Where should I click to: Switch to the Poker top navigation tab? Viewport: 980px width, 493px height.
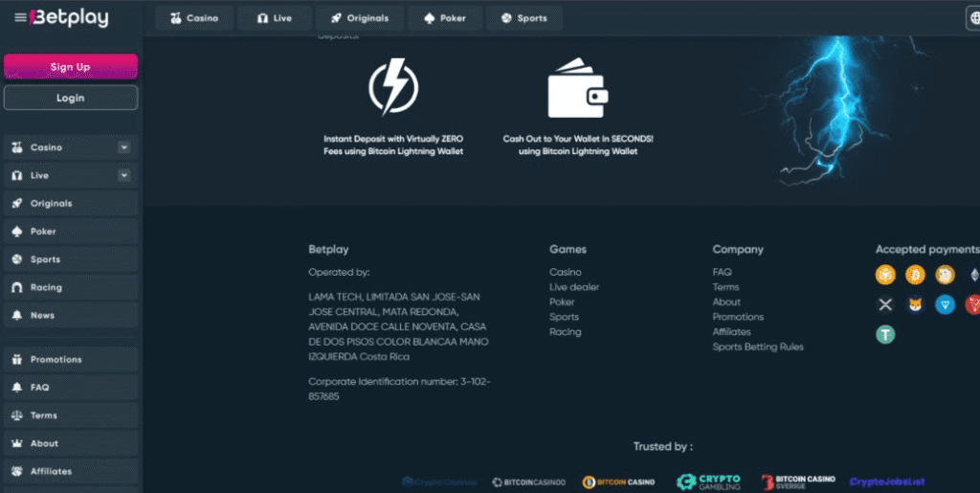[445, 18]
